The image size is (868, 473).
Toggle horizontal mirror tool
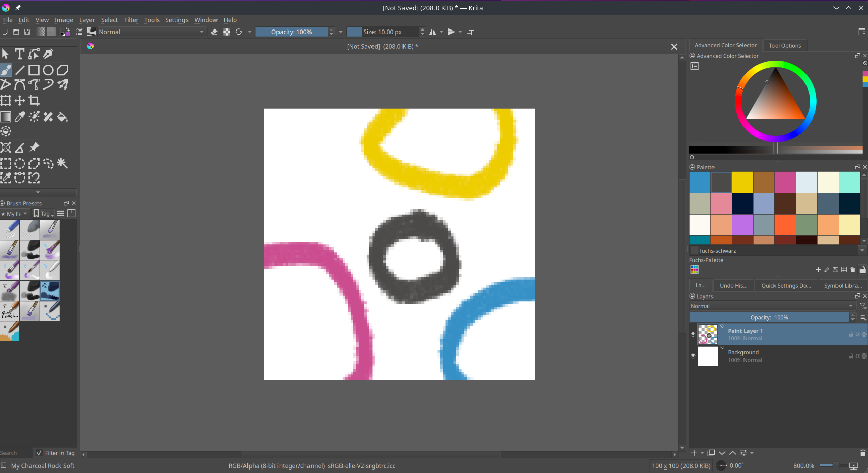point(432,32)
